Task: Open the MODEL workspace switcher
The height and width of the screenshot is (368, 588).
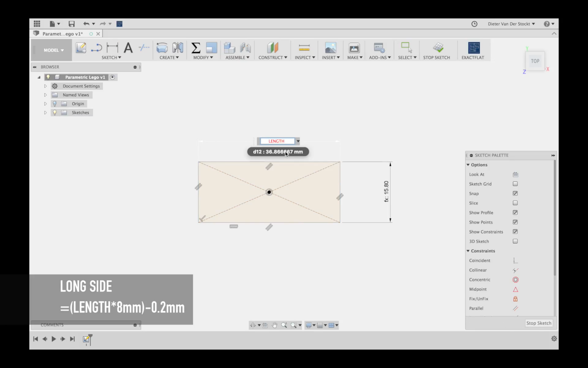Action: click(53, 50)
